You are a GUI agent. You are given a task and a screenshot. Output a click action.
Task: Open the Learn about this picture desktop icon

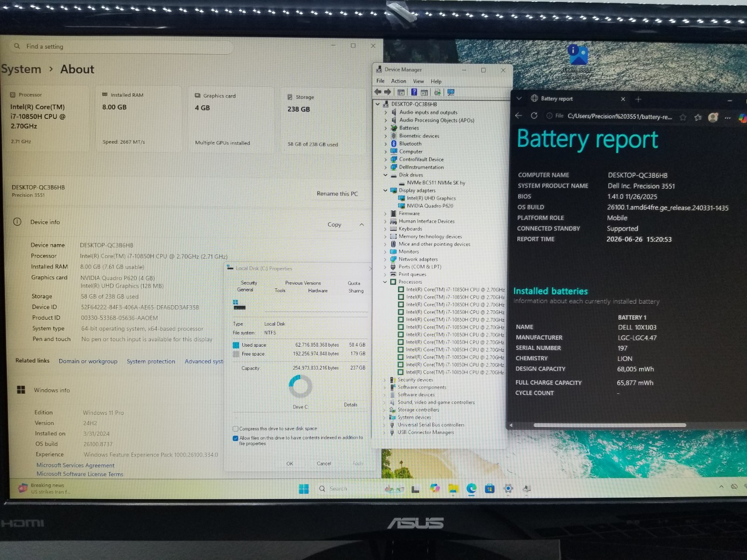[578, 61]
